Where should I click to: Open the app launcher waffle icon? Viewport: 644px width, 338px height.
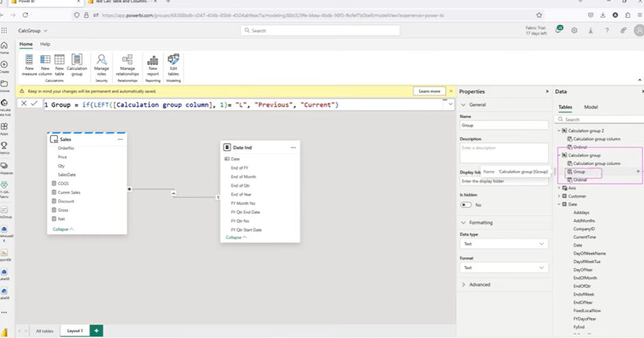tap(4, 31)
